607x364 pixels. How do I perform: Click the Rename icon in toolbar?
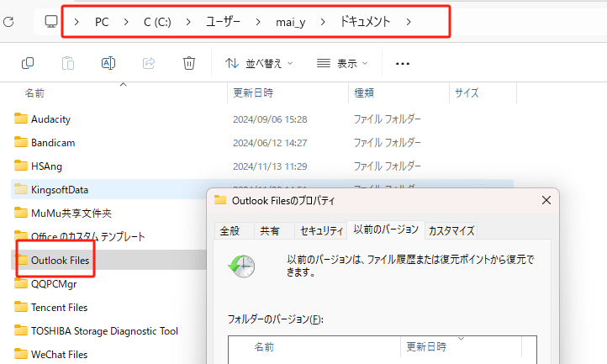[x=108, y=63]
